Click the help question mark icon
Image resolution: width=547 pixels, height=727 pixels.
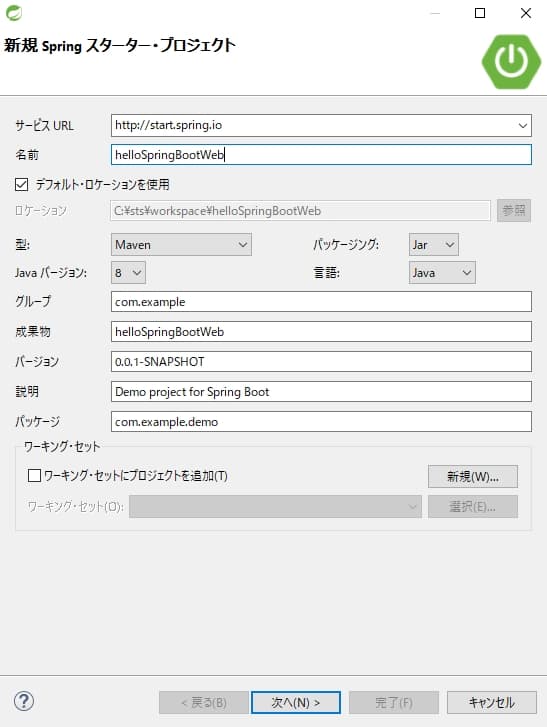(x=24, y=701)
